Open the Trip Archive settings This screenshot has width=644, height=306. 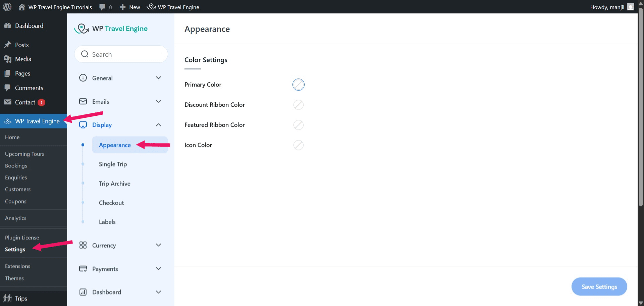(x=114, y=184)
